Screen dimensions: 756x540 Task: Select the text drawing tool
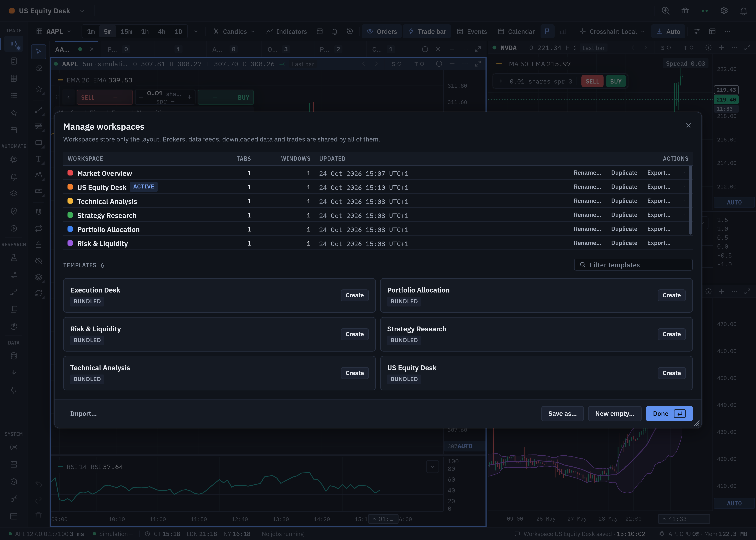(x=39, y=159)
